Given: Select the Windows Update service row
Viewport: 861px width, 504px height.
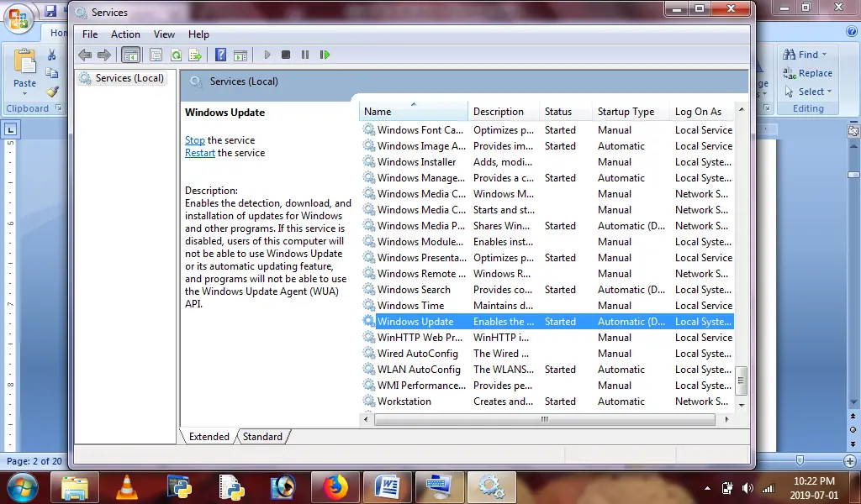Looking at the screenshot, I should click(547, 322).
